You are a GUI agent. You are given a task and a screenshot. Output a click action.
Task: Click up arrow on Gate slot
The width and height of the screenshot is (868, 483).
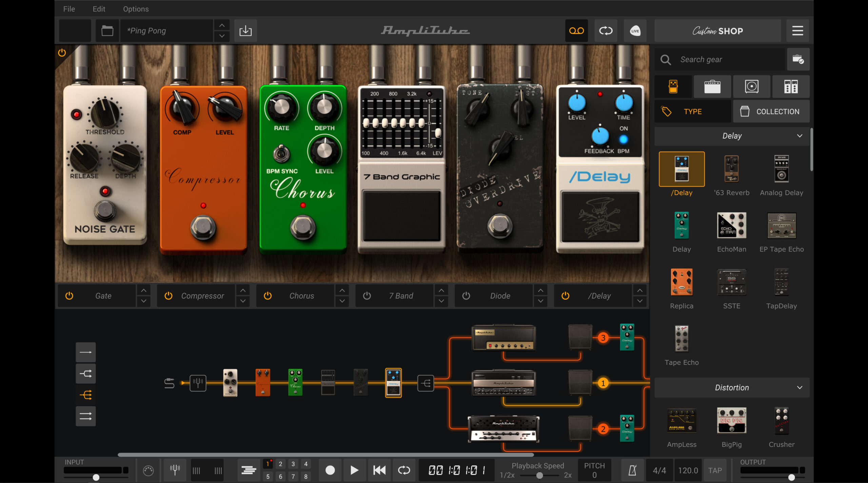143,290
